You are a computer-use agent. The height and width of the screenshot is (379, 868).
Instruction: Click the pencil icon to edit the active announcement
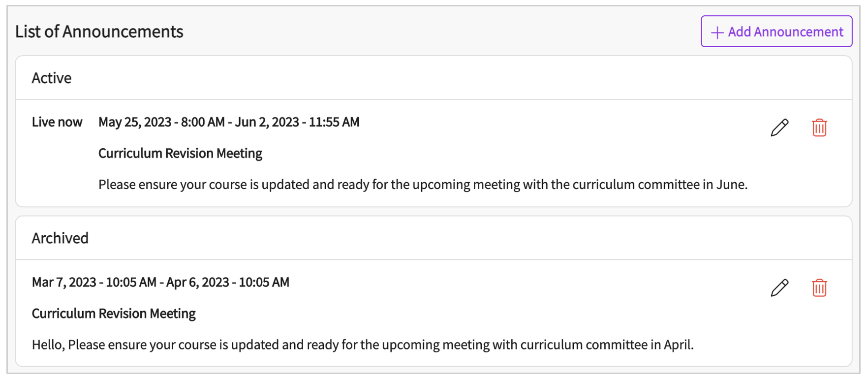[779, 127]
